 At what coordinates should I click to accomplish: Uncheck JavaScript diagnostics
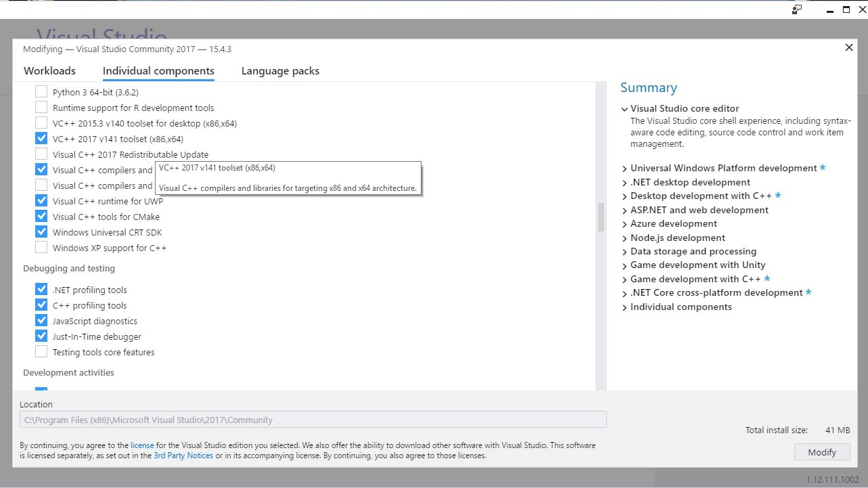[x=41, y=321]
